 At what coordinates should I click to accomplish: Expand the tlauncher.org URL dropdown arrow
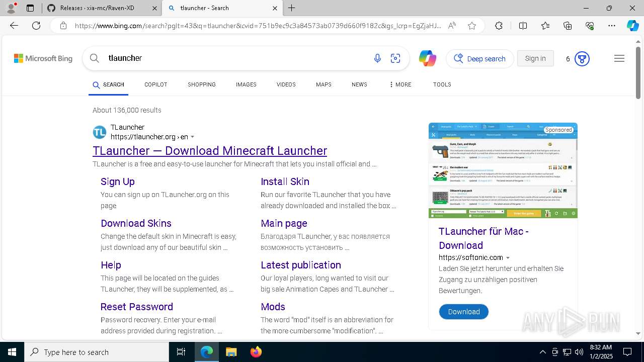pos(193,137)
